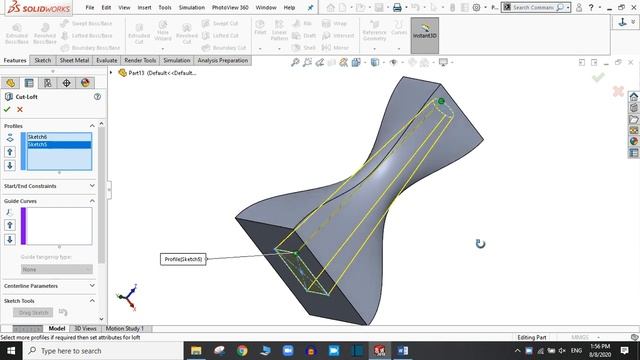
Task: Move selected profile down in list
Action: 10,165
